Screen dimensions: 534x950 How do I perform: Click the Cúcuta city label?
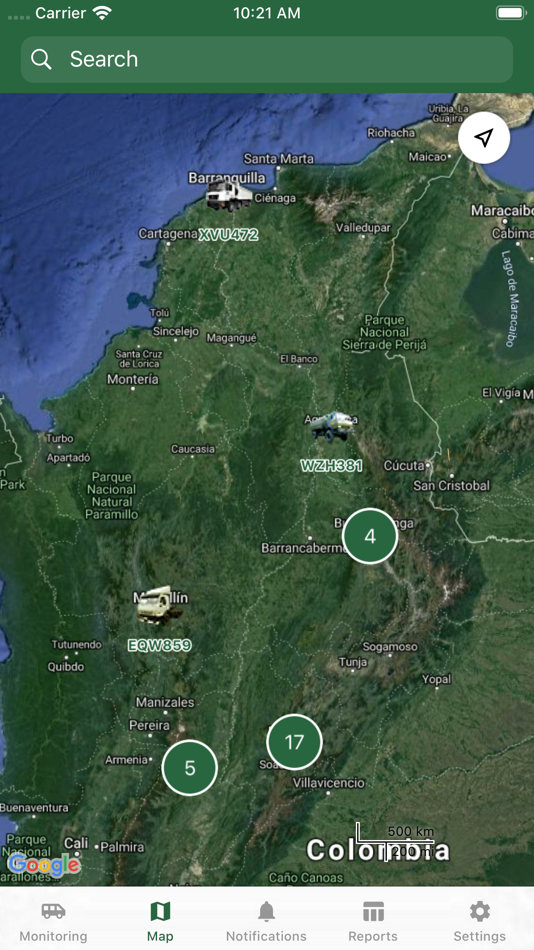404,466
